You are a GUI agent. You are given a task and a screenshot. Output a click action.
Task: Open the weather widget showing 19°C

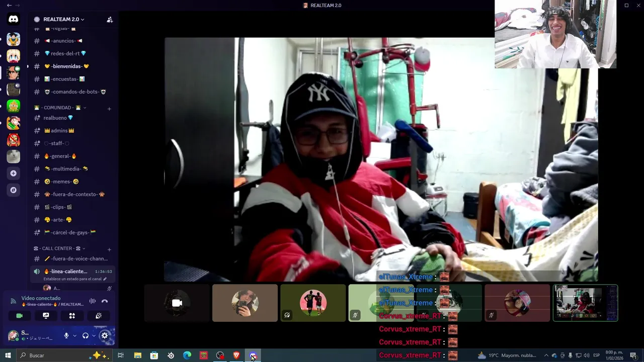tap(507, 355)
